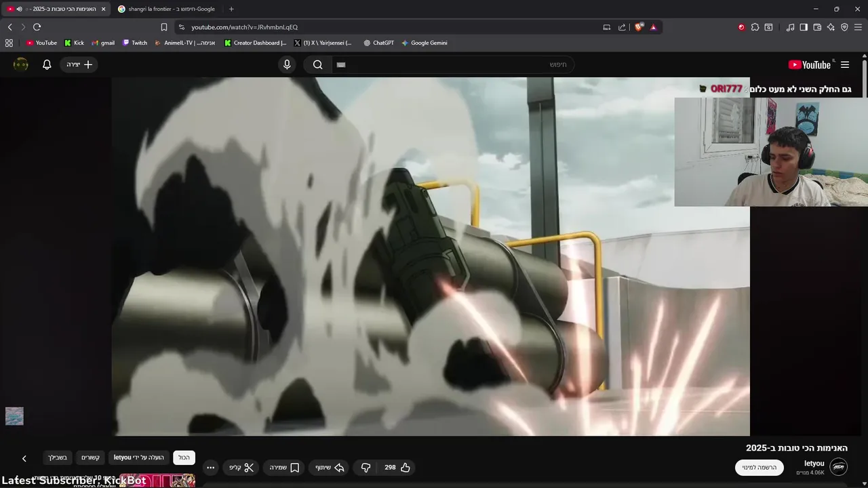Select the הכול filter chip
Image resolution: width=868 pixels, height=488 pixels.
tap(184, 457)
